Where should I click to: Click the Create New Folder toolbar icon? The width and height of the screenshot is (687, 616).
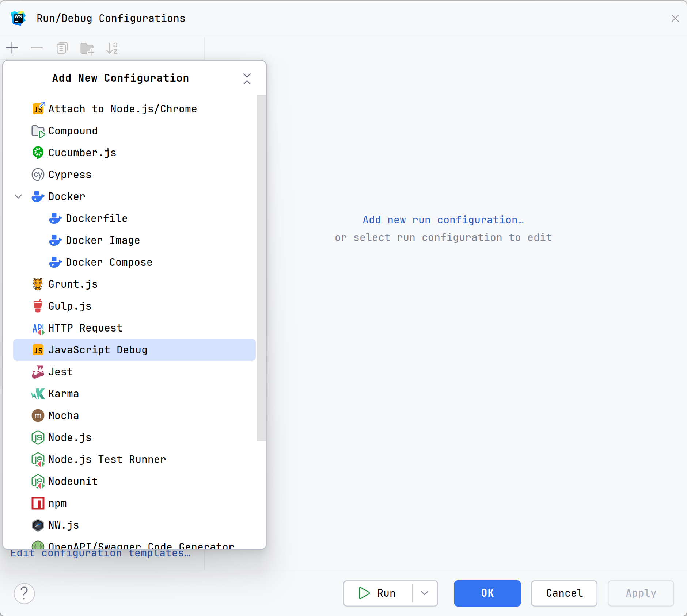pyautogui.click(x=87, y=48)
